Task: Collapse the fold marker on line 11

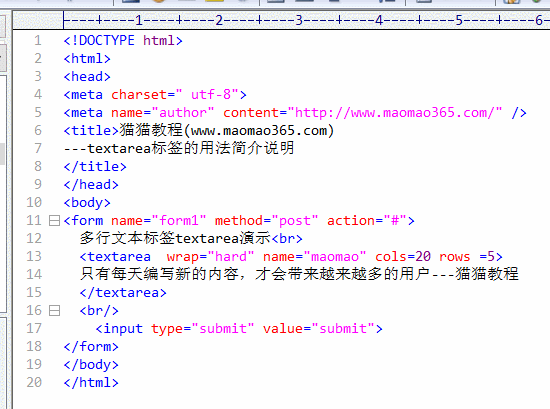Action: tap(54, 221)
